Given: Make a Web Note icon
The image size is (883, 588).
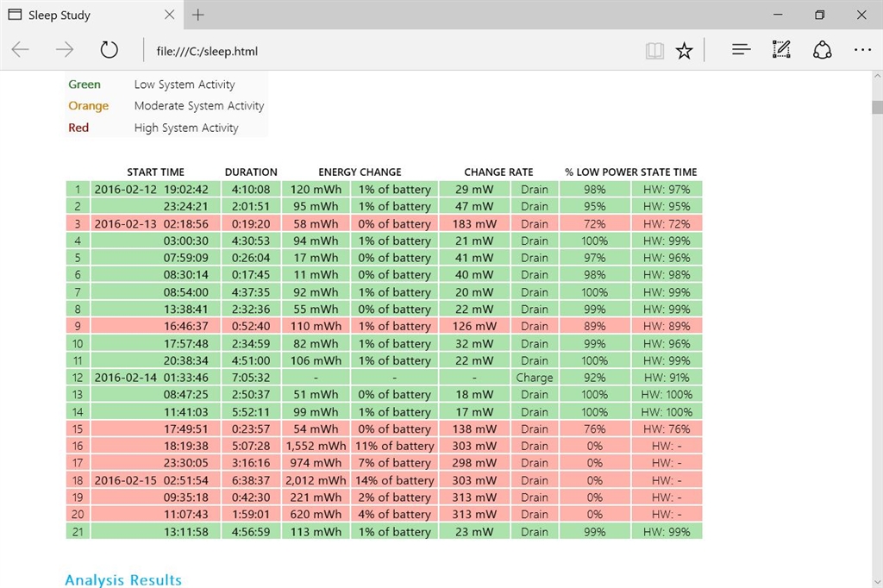Looking at the screenshot, I should [x=781, y=50].
